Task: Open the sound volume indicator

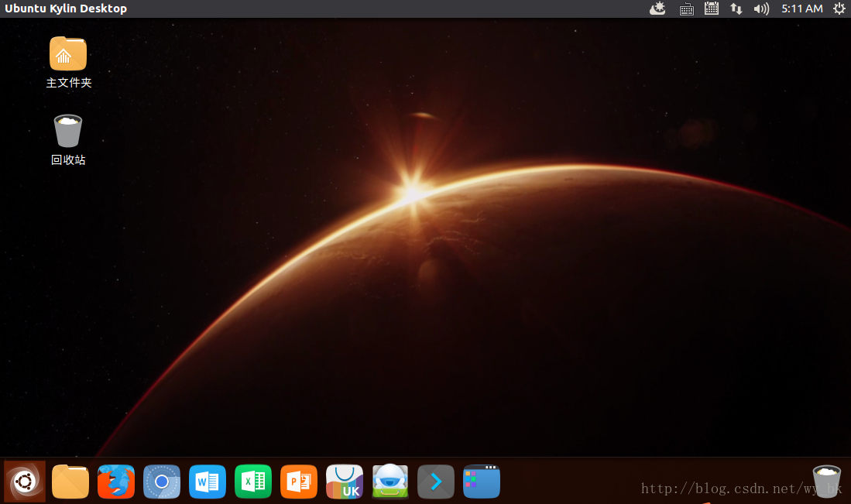Action: point(761,9)
